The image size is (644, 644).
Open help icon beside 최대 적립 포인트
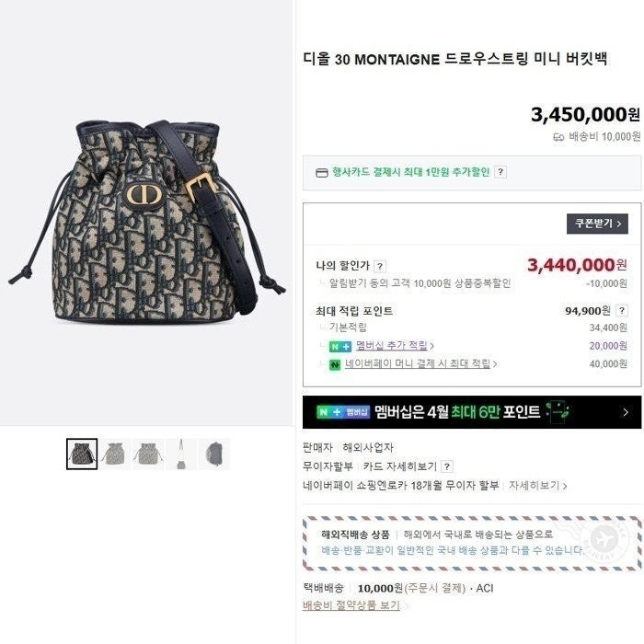[x=622, y=311]
